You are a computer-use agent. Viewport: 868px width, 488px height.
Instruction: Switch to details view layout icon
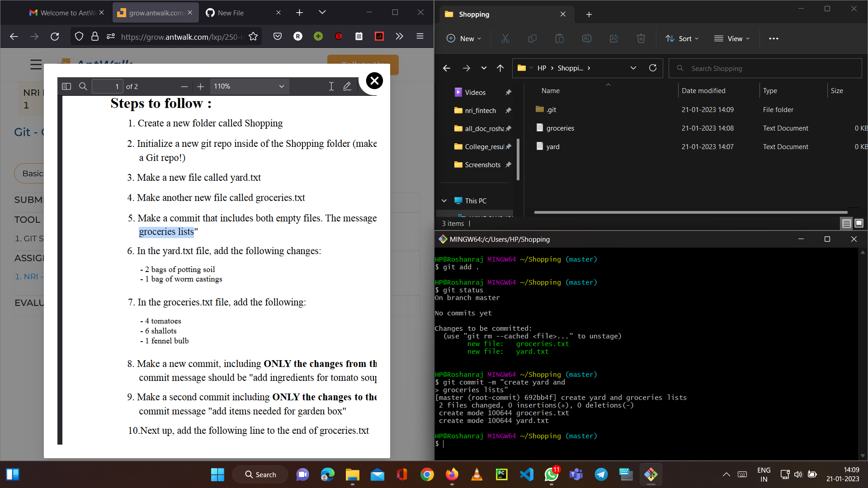(x=846, y=223)
